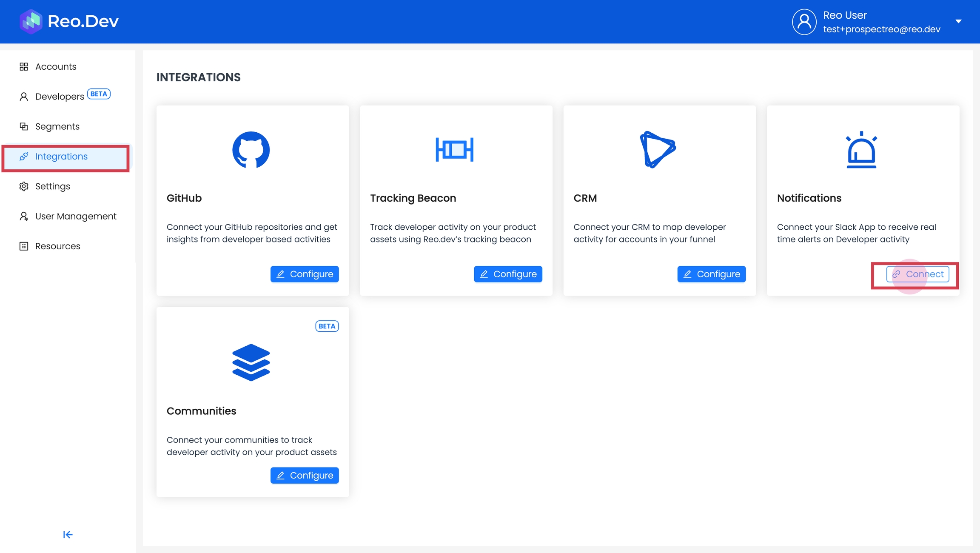
Task: Open the Accounts menu item
Action: pos(56,67)
